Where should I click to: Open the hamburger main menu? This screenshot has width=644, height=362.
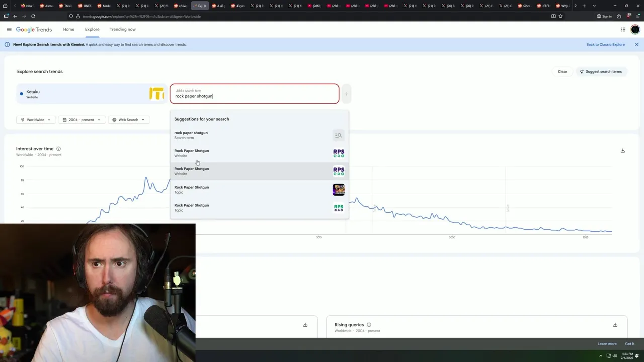click(x=9, y=29)
